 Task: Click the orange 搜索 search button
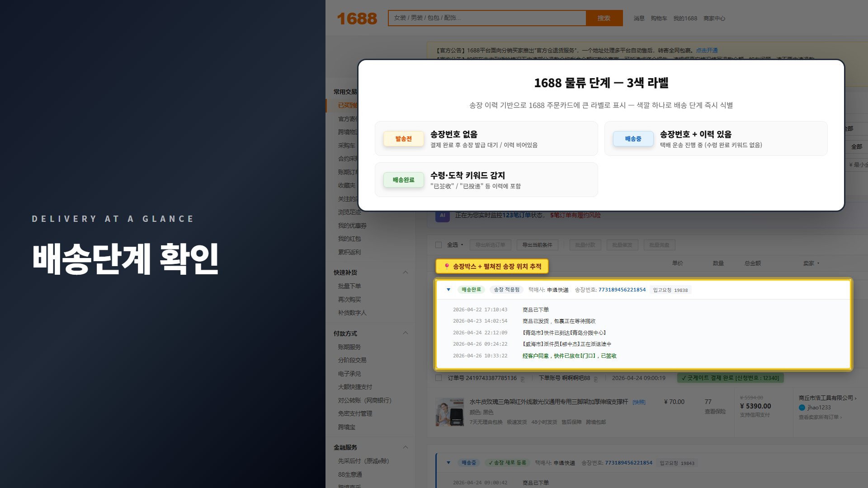point(604,18)
